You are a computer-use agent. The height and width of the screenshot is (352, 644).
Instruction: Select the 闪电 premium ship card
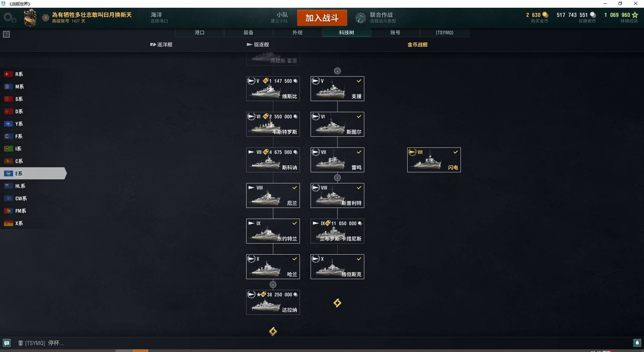[x=434, y=160]
